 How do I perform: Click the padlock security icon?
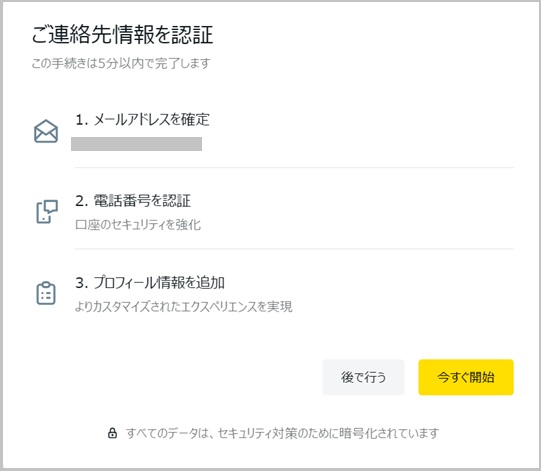[x=112, y=433]
